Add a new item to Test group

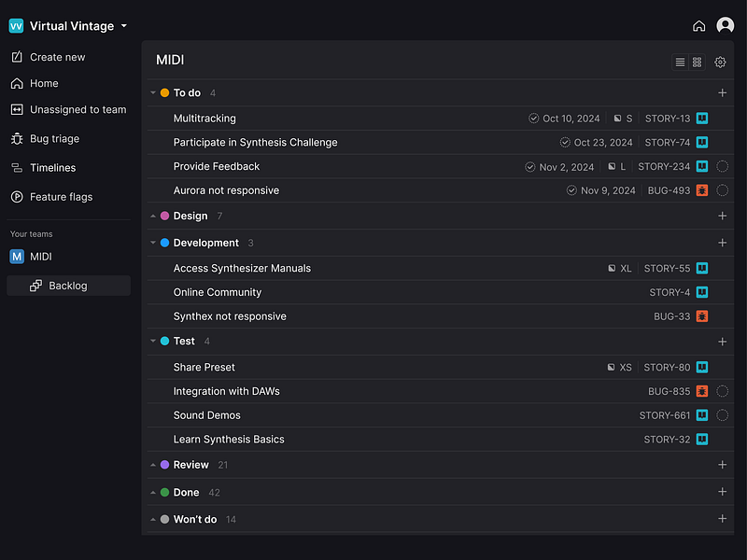tap(722, 342)
